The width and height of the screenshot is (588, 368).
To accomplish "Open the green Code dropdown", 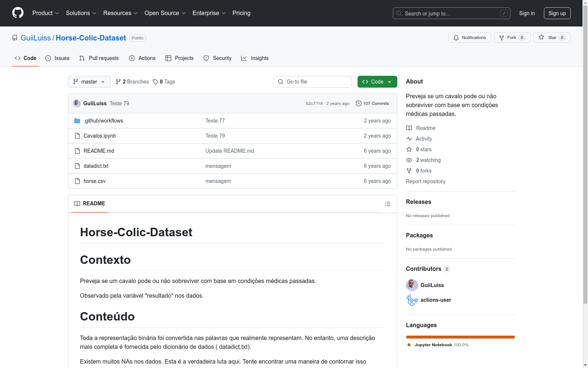I will [x=377, y=82].
